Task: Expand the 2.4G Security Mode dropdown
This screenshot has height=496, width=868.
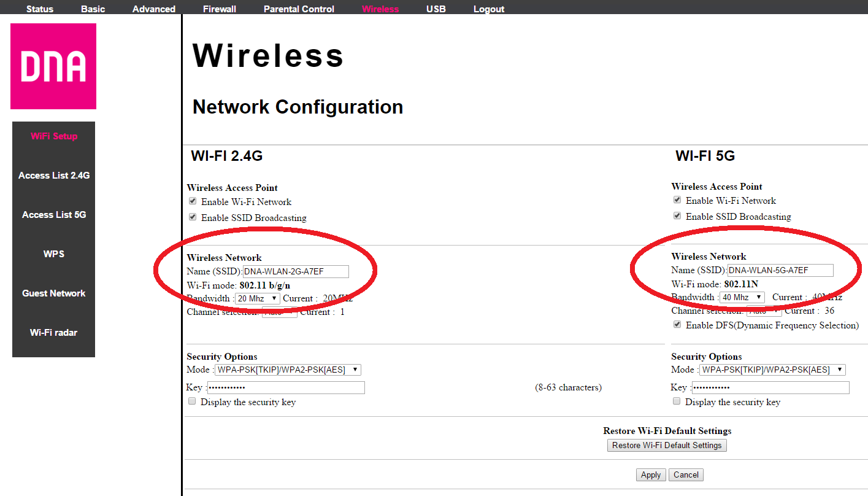Action: tap(288, 370)
